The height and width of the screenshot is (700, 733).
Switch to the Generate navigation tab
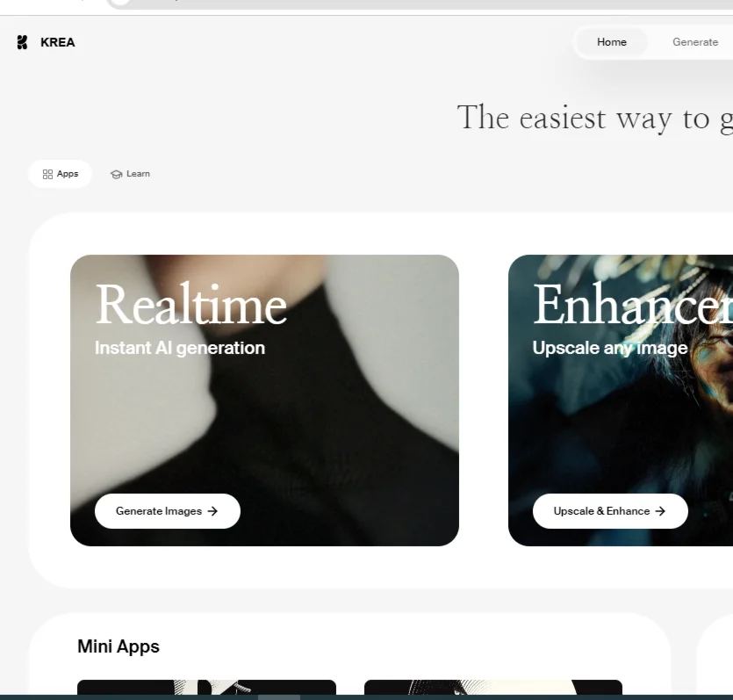[695, 42]
